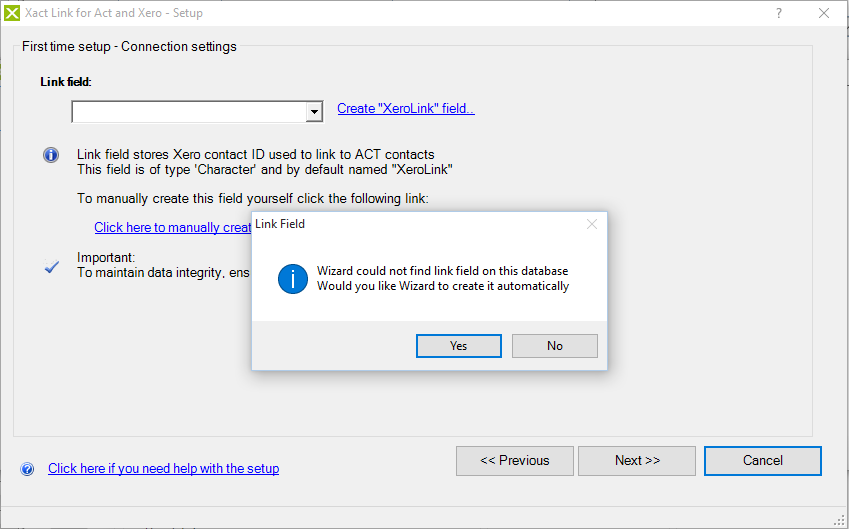Screen dimensions: 849x529
Task: Click "This field is of type 'Character'" line
Action: (265, 169)
